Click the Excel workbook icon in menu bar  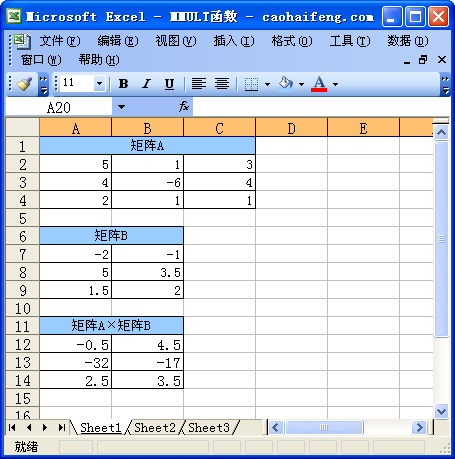click(x=23, y=41)
